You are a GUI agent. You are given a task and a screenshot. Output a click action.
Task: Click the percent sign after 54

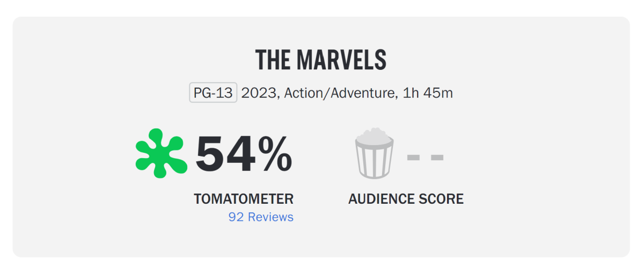[276, 154]
